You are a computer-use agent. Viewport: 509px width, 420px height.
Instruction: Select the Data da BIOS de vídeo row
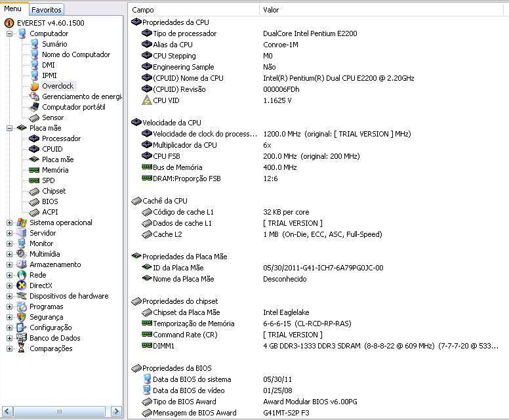pyautogui.click(x=318, y=390)
